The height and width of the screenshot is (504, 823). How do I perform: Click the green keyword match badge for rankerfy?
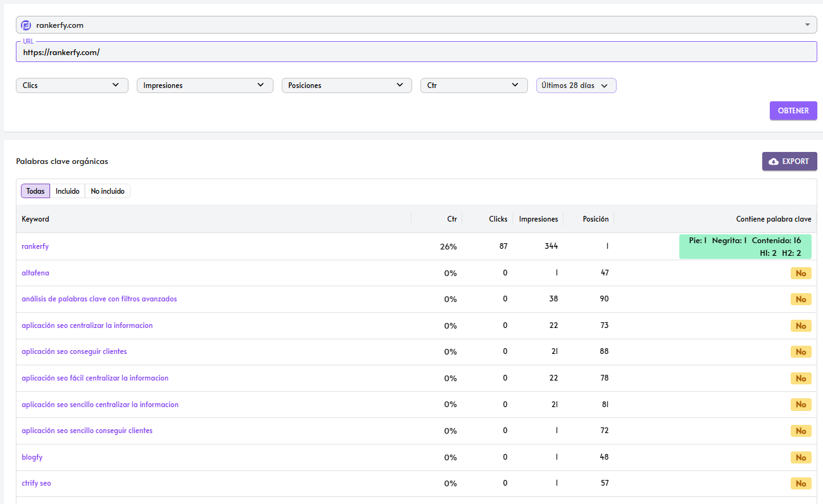[745, 247]
